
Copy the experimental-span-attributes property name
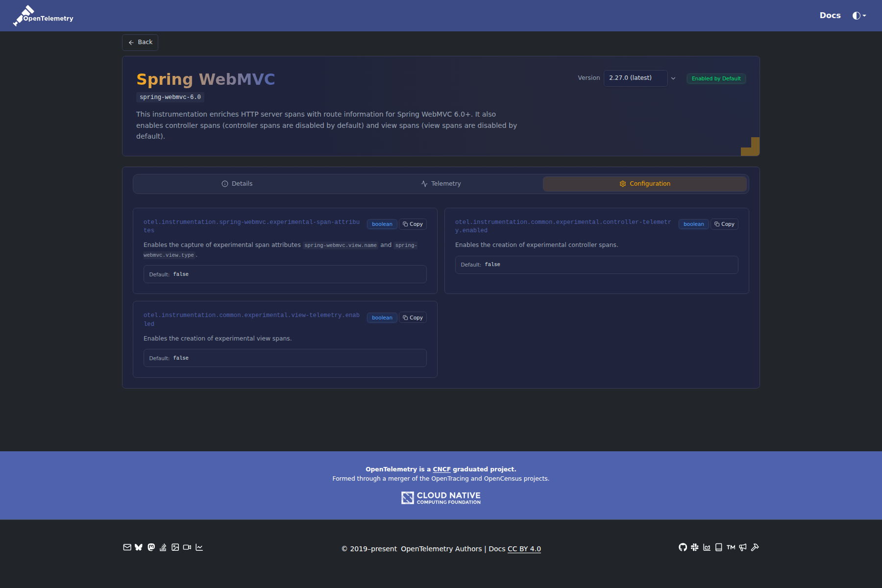(x=413, y=224)
